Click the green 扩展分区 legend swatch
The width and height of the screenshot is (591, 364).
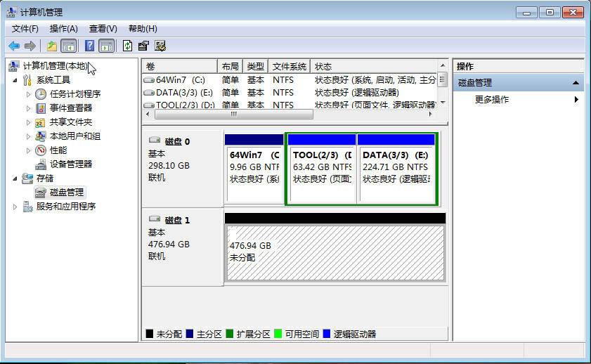[x=230, y=334]
